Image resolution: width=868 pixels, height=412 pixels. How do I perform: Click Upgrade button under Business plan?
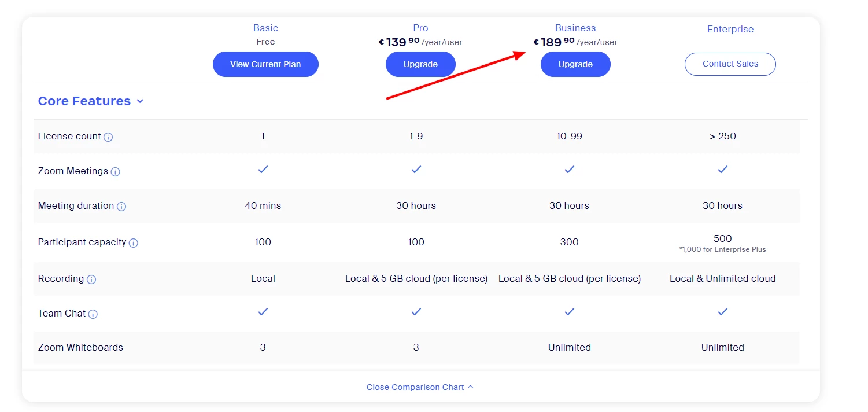[575, 64]
